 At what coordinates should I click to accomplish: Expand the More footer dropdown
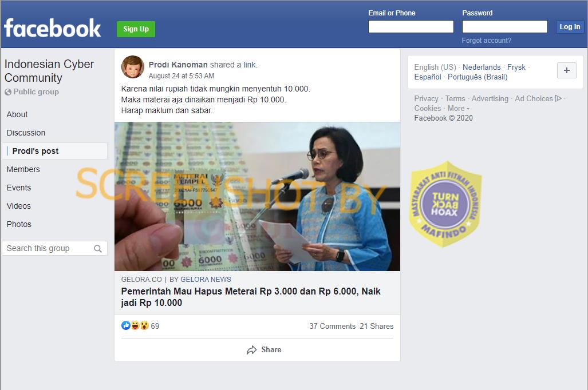458,108
